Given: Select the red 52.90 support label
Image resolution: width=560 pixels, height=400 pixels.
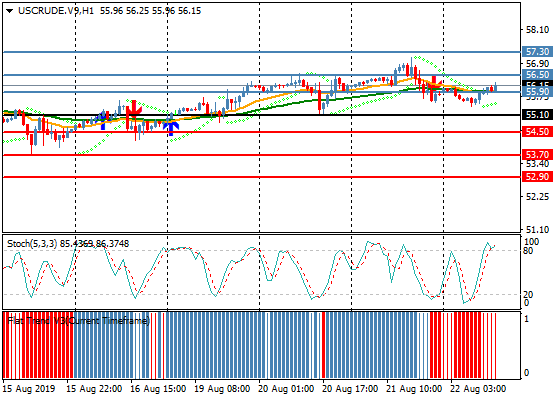Looking at the screenshot, I should pyautogui.click(x=538, y=177).
